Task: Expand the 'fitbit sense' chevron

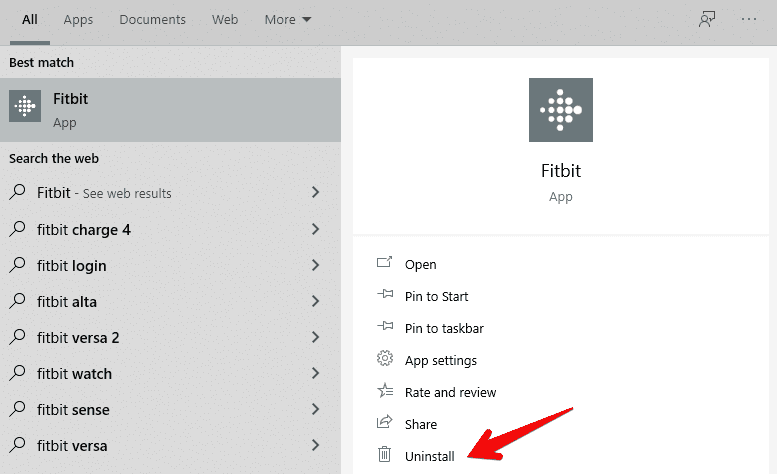Action: coord(316,409)
